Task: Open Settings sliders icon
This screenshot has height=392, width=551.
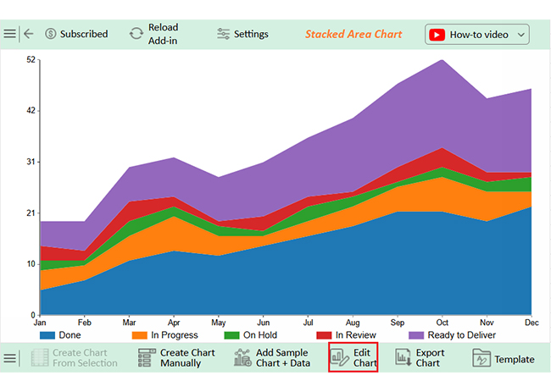Action: pyautogui.click(x=223, y=34)
